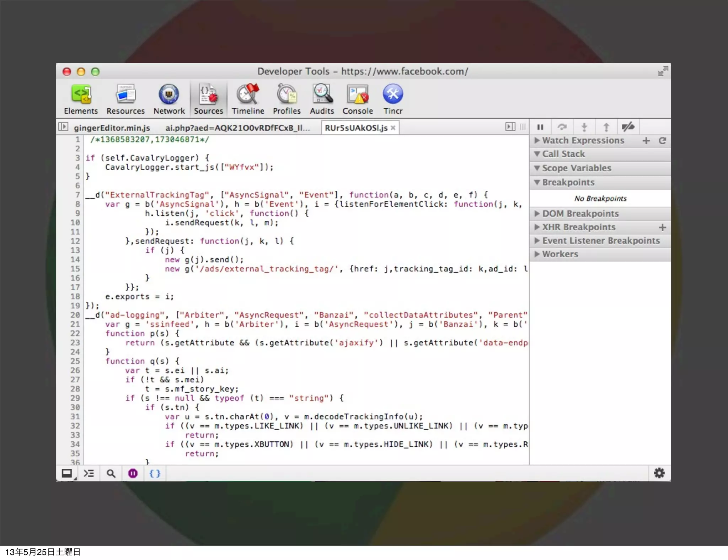Switch to the Network panel

(169, 99)
